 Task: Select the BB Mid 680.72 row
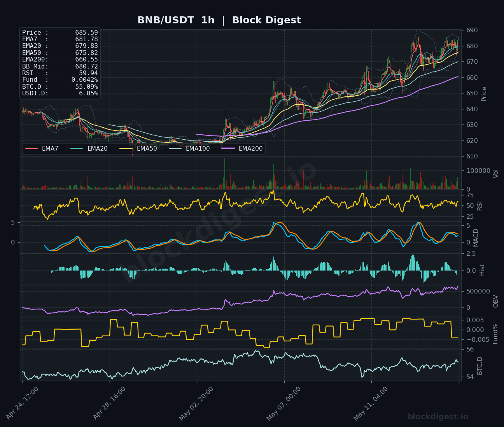click(x=60, y=67)
